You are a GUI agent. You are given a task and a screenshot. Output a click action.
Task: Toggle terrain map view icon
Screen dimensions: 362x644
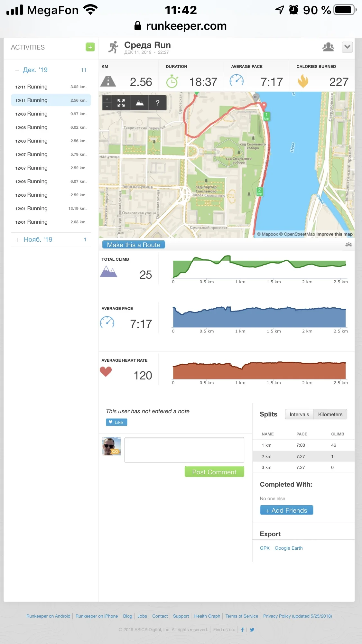(x=140, y=103)
